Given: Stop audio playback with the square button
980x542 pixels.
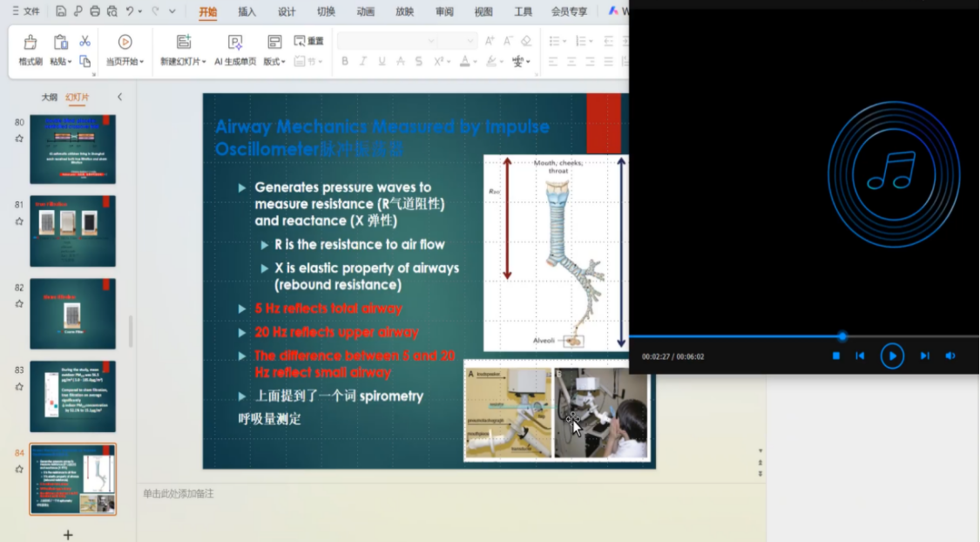Looking at the screenshot, I should (x=835, y=356).
